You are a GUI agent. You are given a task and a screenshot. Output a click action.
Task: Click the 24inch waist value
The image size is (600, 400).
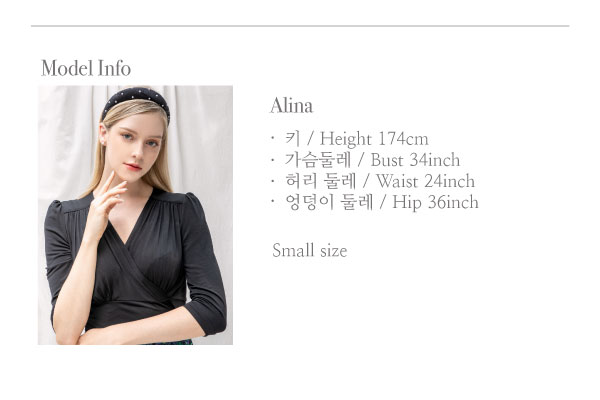(450, 181)
